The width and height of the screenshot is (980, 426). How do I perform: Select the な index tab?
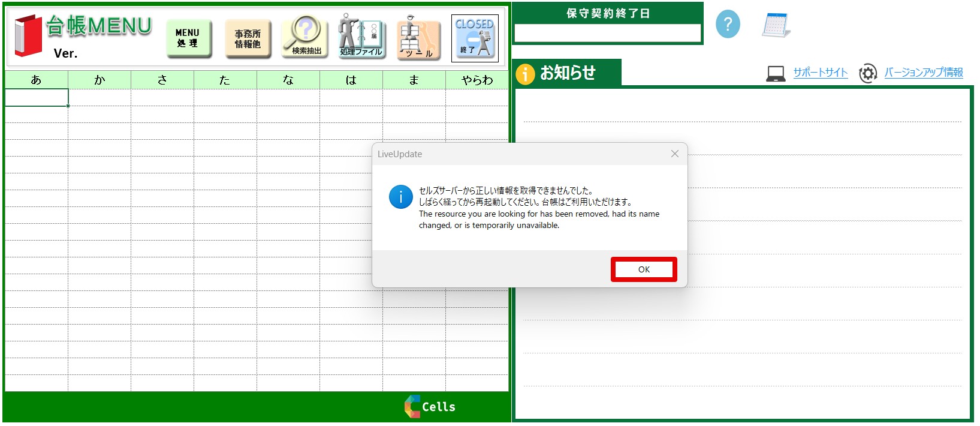point(288,80)
